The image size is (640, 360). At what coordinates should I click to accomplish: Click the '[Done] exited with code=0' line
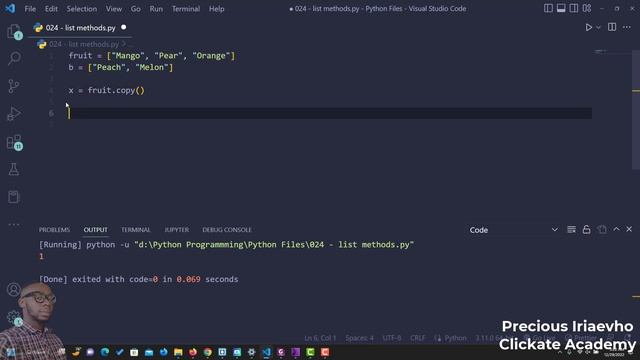tap(138, 279)
